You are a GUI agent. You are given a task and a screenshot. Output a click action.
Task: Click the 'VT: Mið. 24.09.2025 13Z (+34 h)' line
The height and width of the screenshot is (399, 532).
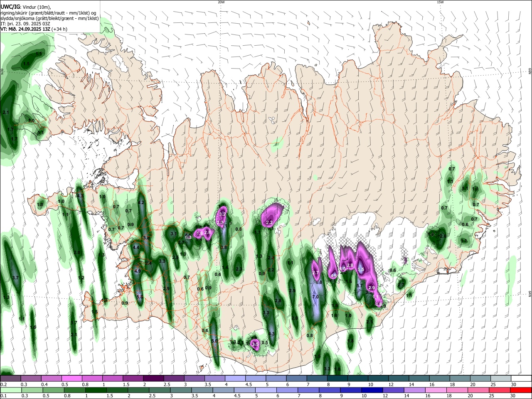pos(34,29)
